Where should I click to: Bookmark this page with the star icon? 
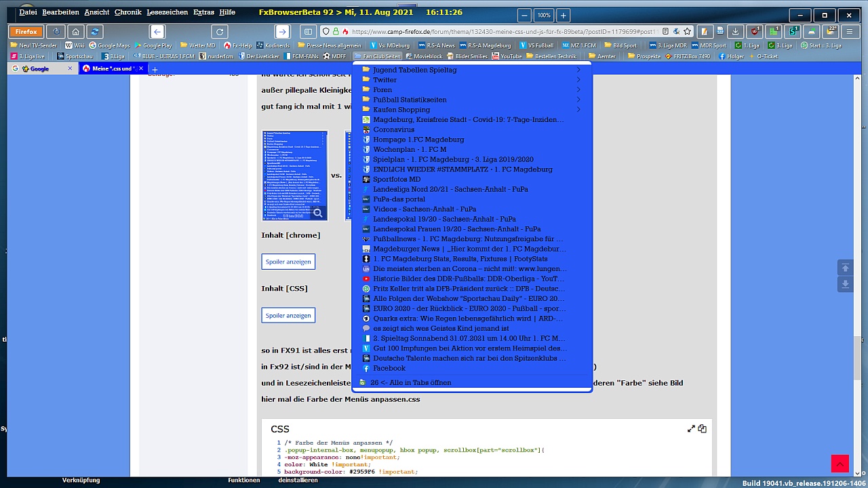[687, 32]
